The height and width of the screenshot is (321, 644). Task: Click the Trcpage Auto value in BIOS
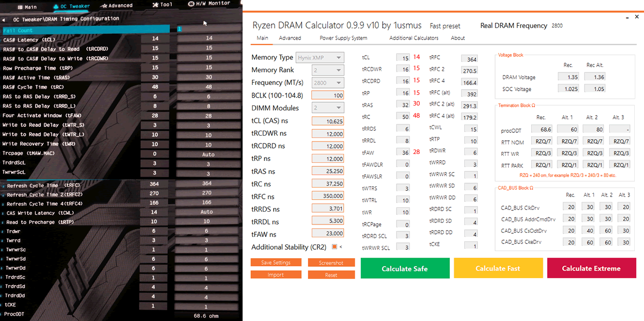209,153
